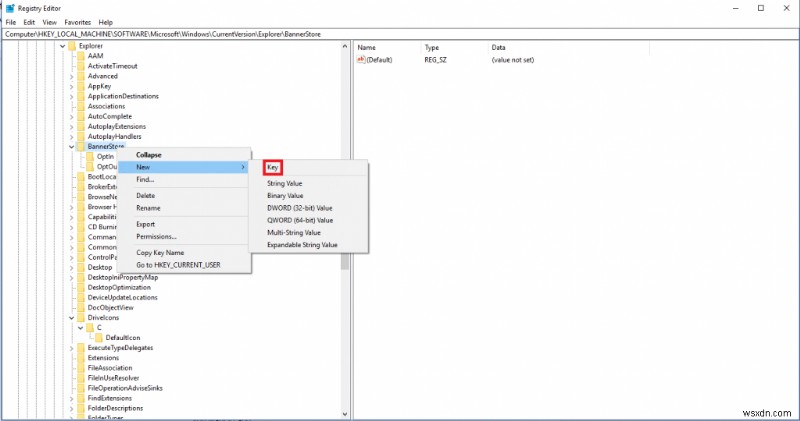This screenshot has width=800, height=421.
Task: Open the View menu
Action: (x=49, y=22)
